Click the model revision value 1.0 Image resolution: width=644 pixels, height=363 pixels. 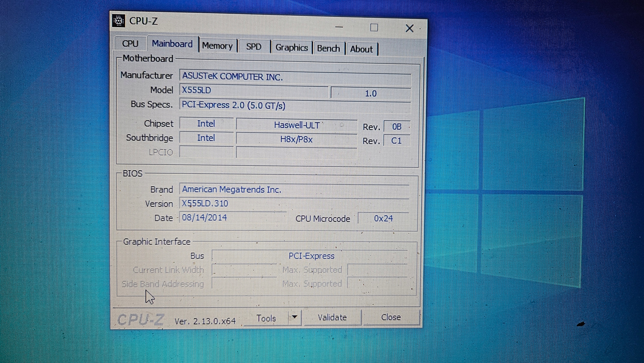[371, 94]
